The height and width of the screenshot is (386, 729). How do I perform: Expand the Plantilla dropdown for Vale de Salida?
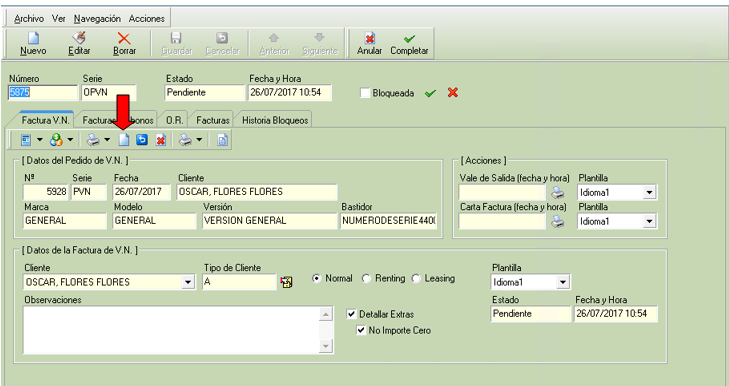[649, 193]
